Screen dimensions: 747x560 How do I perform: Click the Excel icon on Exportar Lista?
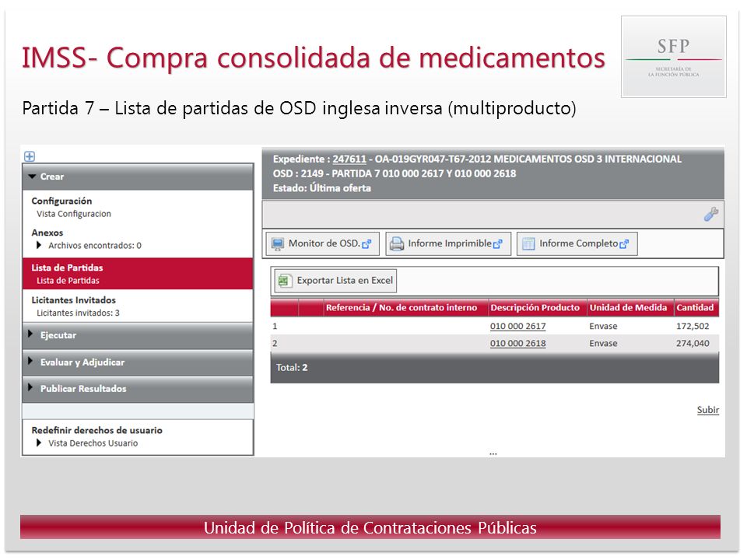[x=285, y=281]
